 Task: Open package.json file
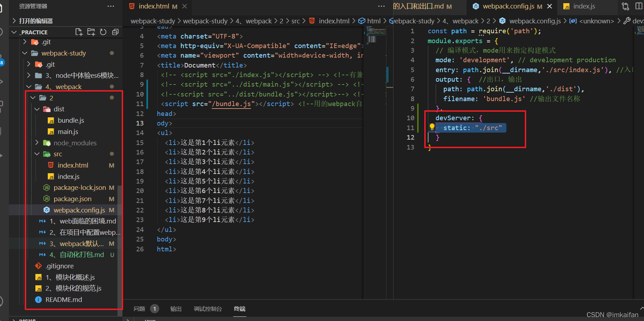73,199
